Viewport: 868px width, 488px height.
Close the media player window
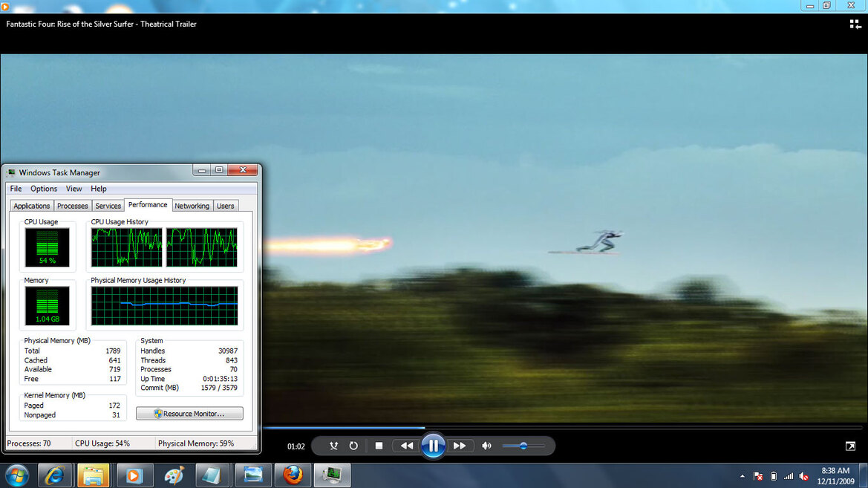(852, 5)
